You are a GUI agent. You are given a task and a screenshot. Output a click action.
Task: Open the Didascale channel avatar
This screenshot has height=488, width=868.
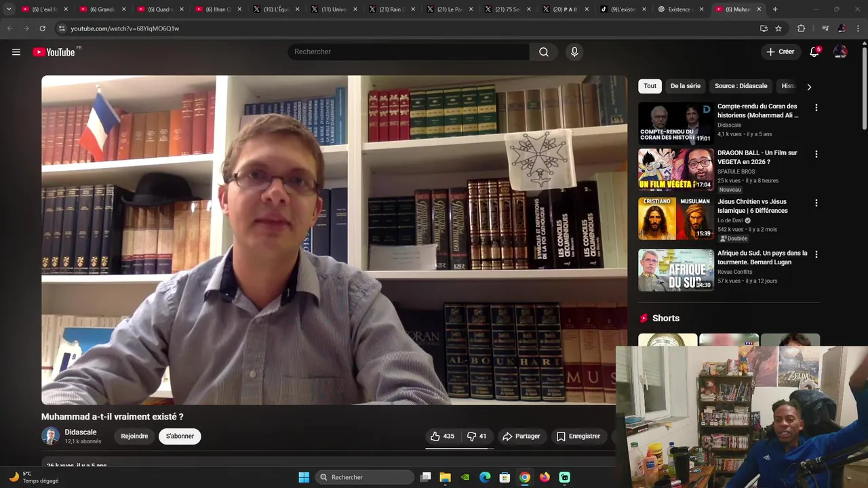tap(50, 436)
